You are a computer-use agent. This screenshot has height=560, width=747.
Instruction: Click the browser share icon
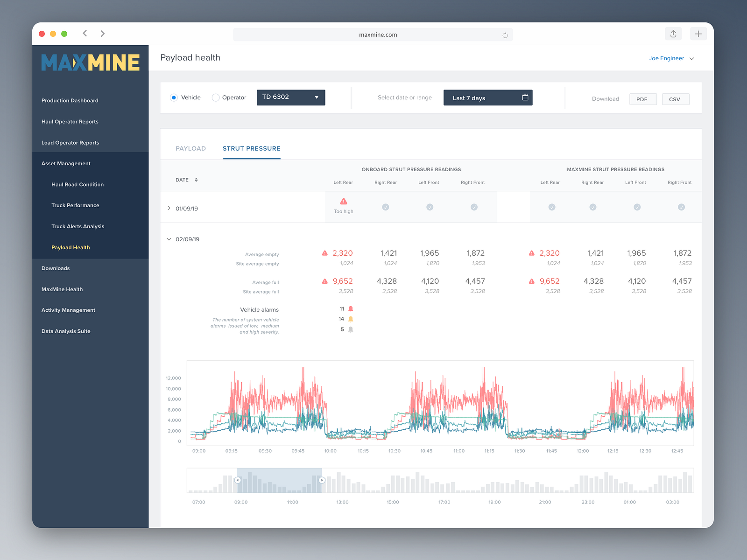673,34
